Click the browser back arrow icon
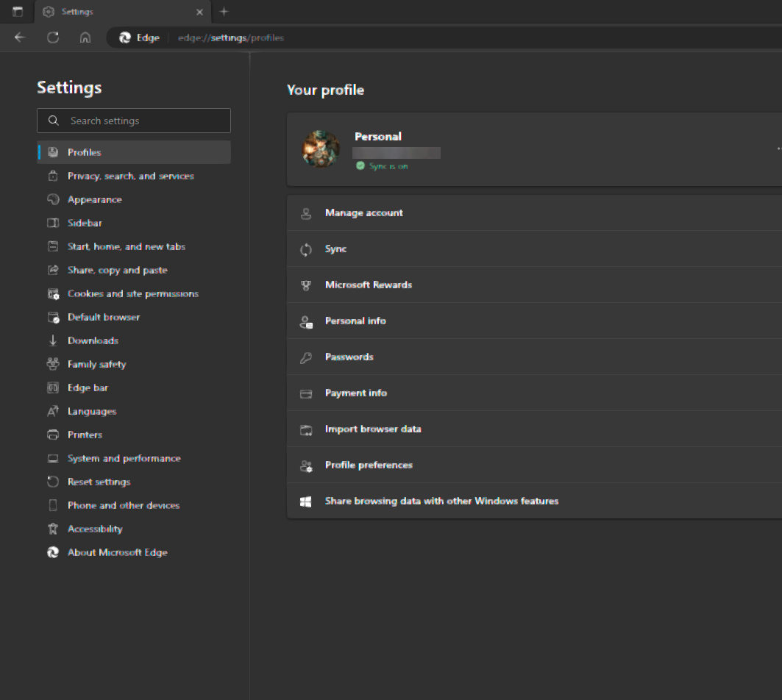Image resolution: width=782 pixels, height=700 pixels. coord(20,37)
